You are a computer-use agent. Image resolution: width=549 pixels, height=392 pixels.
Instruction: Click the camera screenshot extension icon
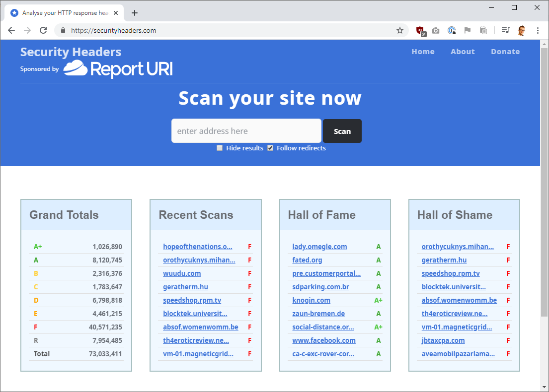[436, 30]
